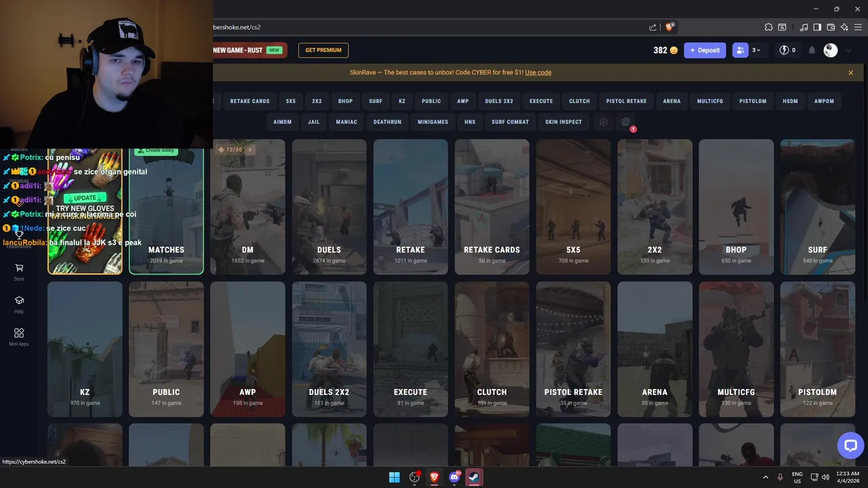868x488 pixels.
Task: Open the friends/party icon button
Action: coord(740,50)
